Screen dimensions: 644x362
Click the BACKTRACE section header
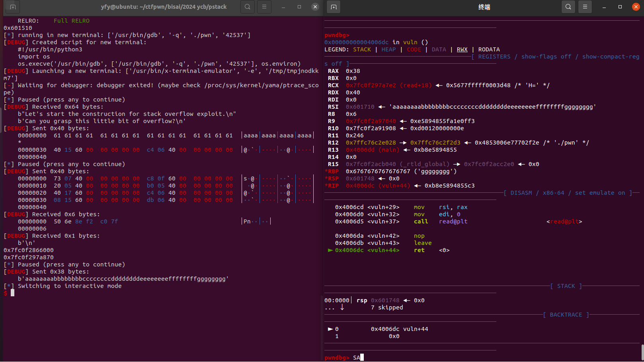[x=566, y=315]
